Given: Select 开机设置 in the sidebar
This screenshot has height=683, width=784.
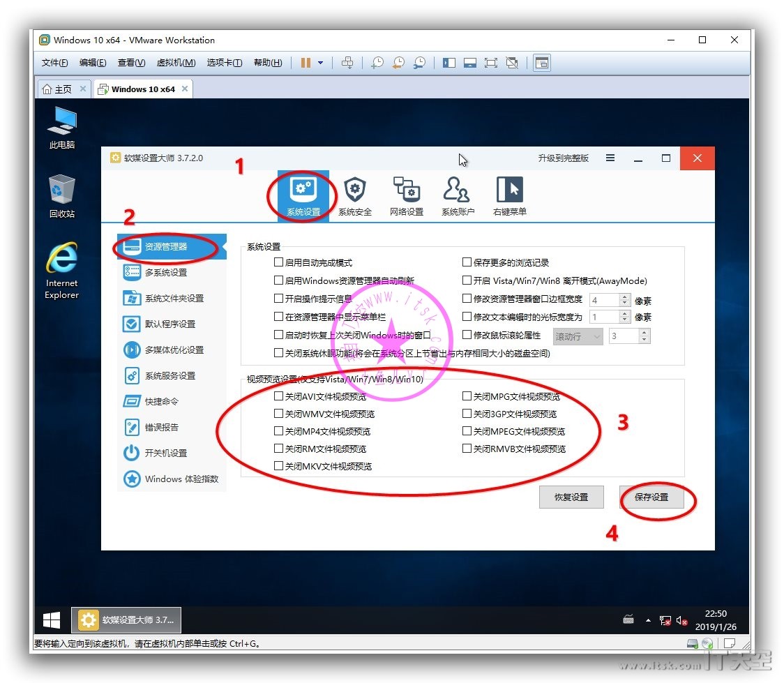Looking at the screenshot, I should 172,453.
